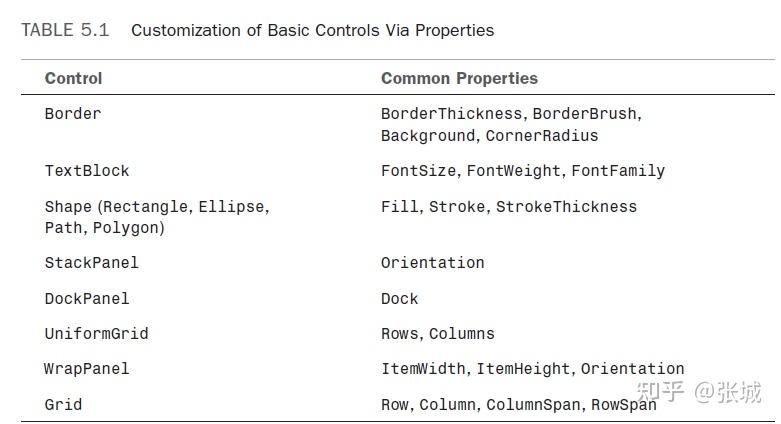Select the StackPanel row label
Viewport: 781px width, 424px height.
[x=91, y=263]
